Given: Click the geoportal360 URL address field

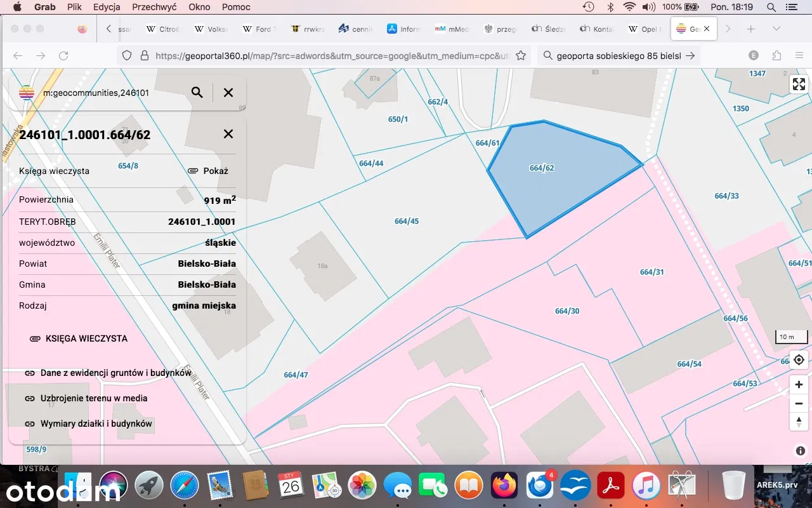Looking at the screenshot, I should click(330, 56).
